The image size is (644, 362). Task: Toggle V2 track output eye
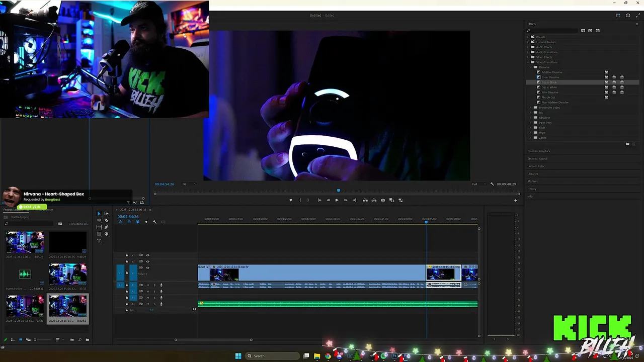[x=147, y=261]
